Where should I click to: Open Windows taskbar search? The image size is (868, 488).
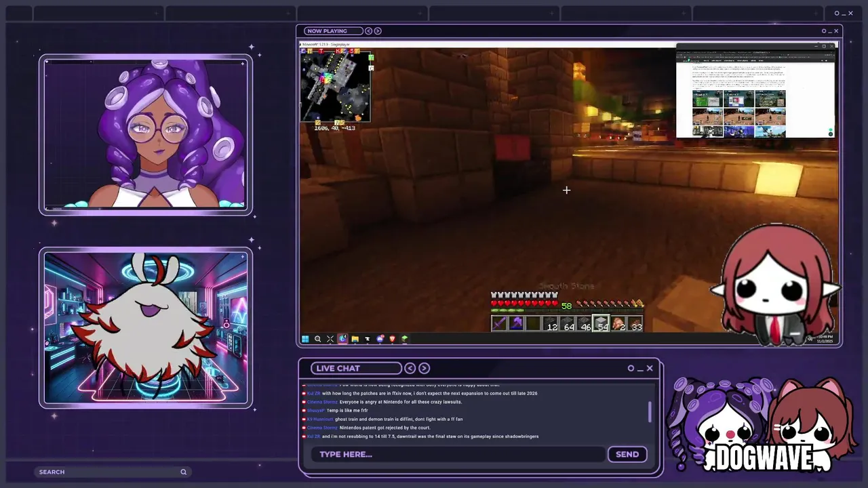[317, 339]
